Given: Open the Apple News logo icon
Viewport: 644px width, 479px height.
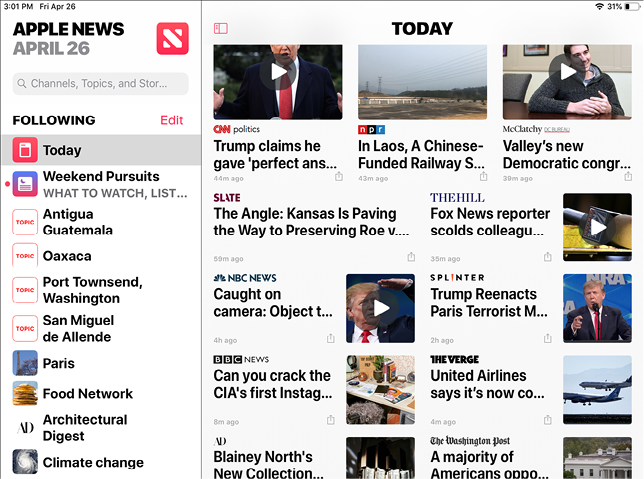Looking at the screenshot, I should [172, 39].
